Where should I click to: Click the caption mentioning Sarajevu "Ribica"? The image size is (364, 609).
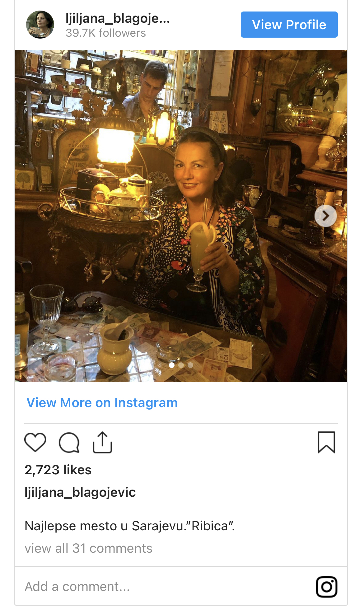[x=130, y=526]
